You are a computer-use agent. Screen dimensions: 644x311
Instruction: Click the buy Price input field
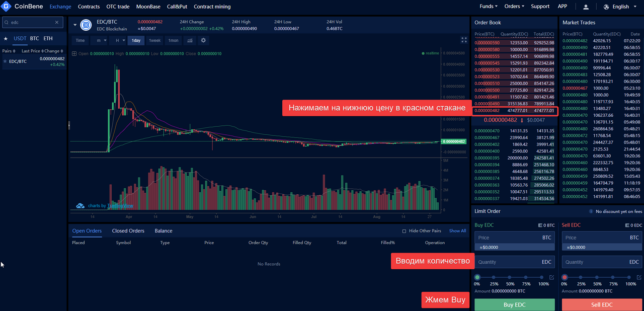click(x=515, y=238)
